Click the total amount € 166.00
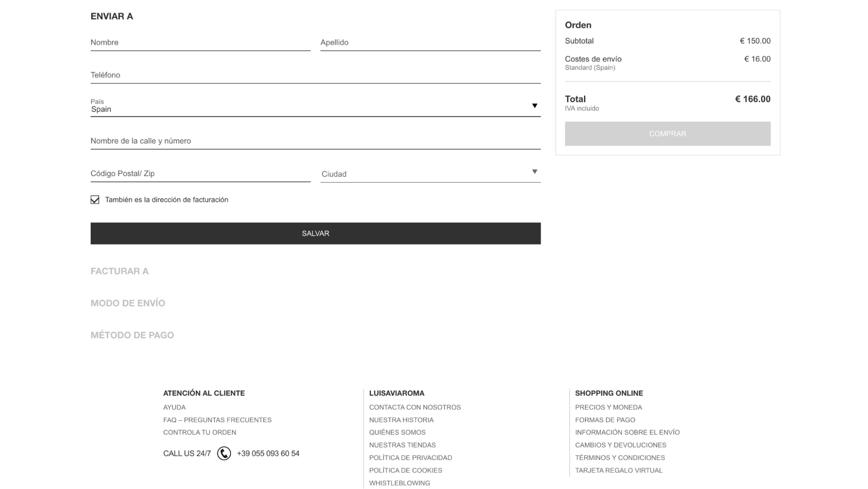The image size is (868, 489). pyautogui.click(x=752, y=99)
